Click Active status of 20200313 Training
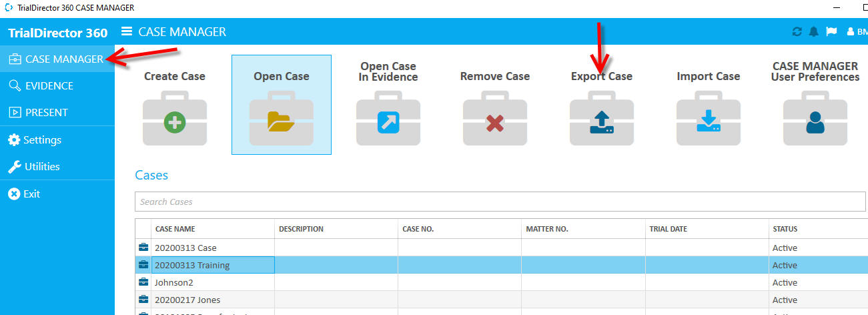Viewport: 868px width, 315px height. 785,265
